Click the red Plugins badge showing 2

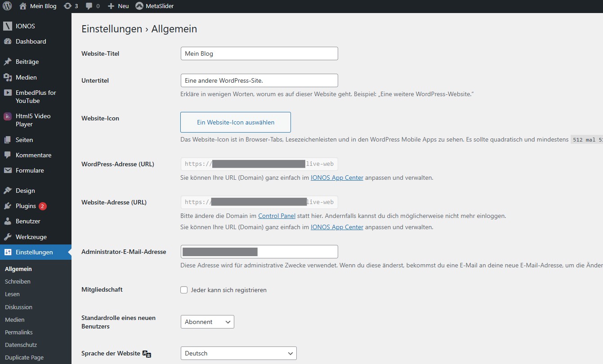[x=43, y=206]
